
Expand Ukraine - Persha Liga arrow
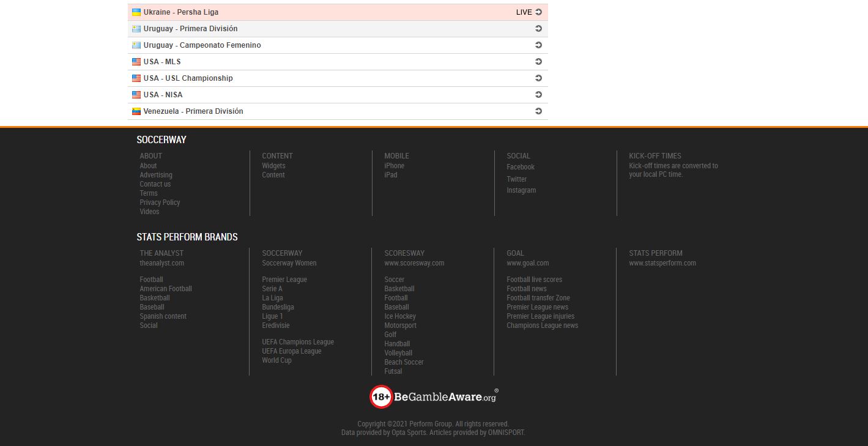coord(538,12)
